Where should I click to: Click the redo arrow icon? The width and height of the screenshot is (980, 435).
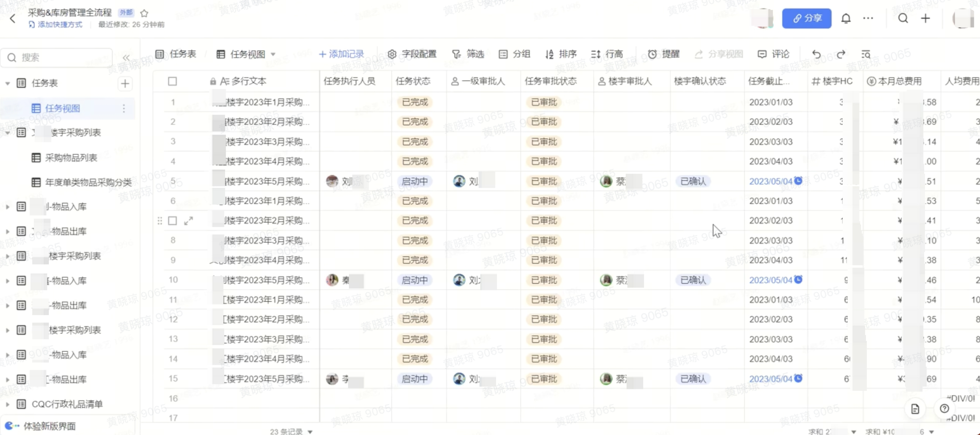pyautogui.click(x=841, y=54)
